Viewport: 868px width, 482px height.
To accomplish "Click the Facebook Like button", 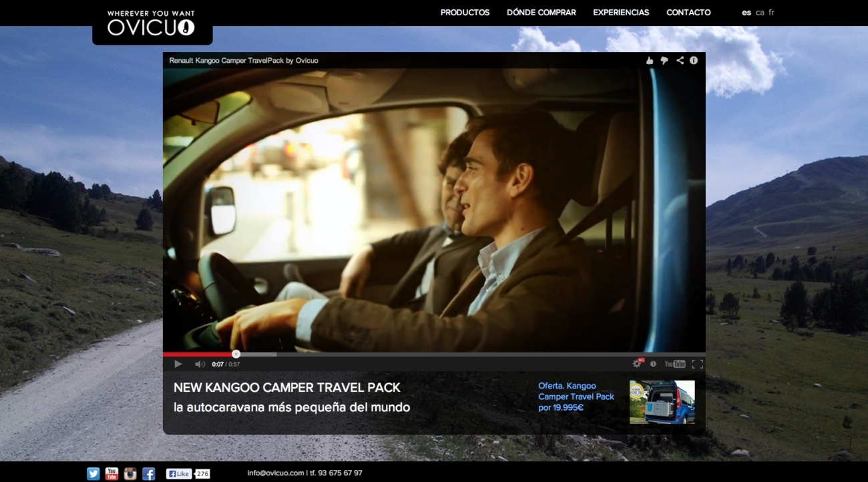I will point(179,473).
